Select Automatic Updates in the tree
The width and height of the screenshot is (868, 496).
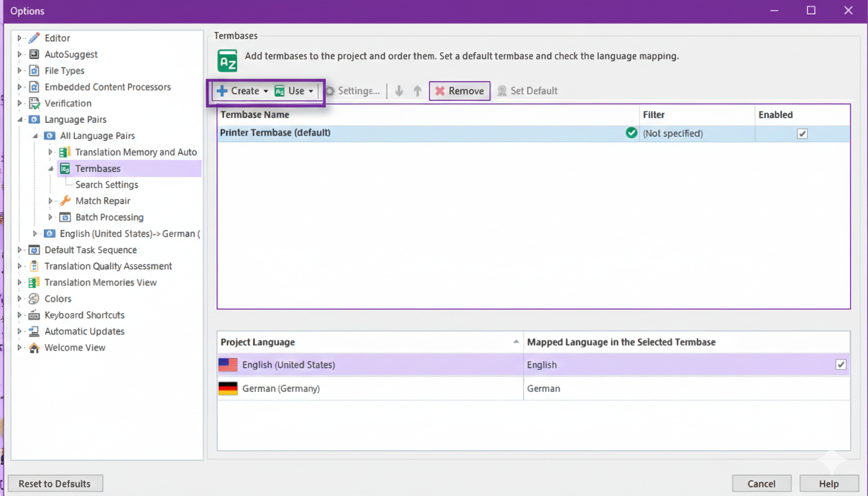tap(84, 331)
